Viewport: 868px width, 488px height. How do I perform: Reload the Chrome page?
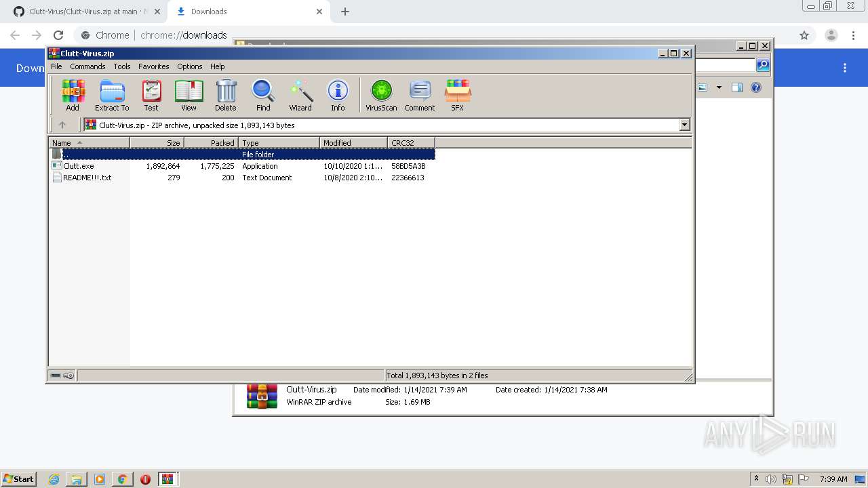[x=58, y=35]
